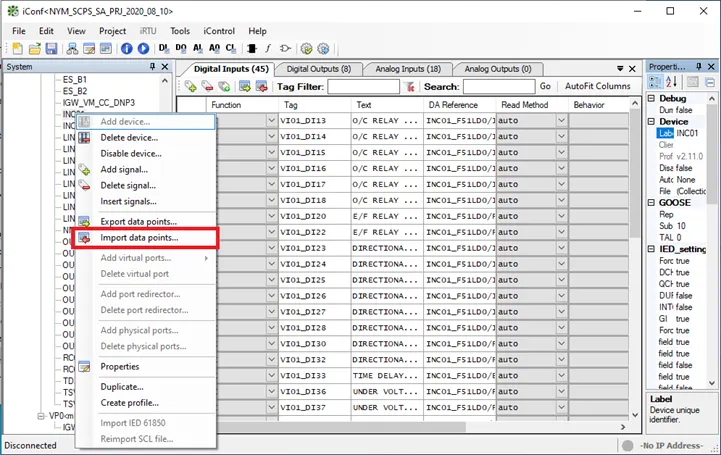
Task: Click the DA Reference column header
Action: coord(459,105)
